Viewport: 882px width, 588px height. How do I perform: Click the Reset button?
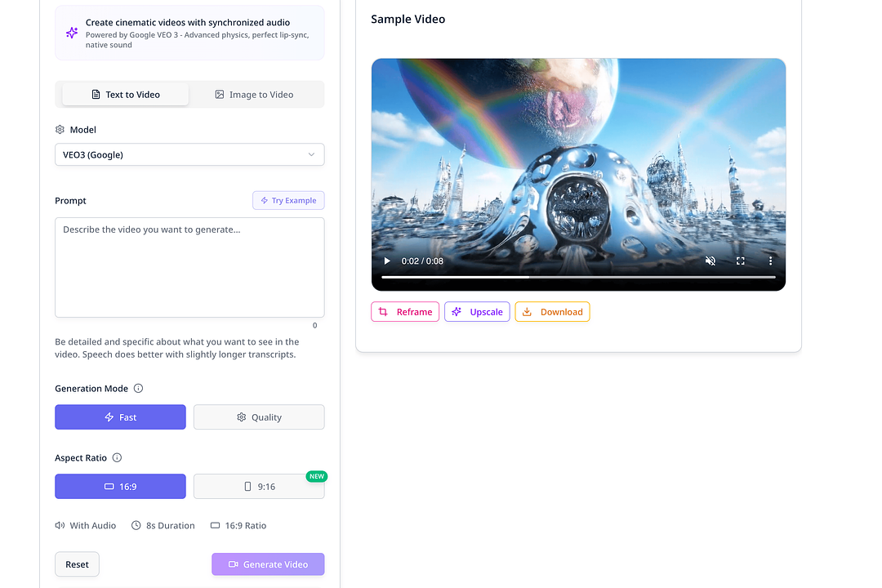tap(77, 563)
